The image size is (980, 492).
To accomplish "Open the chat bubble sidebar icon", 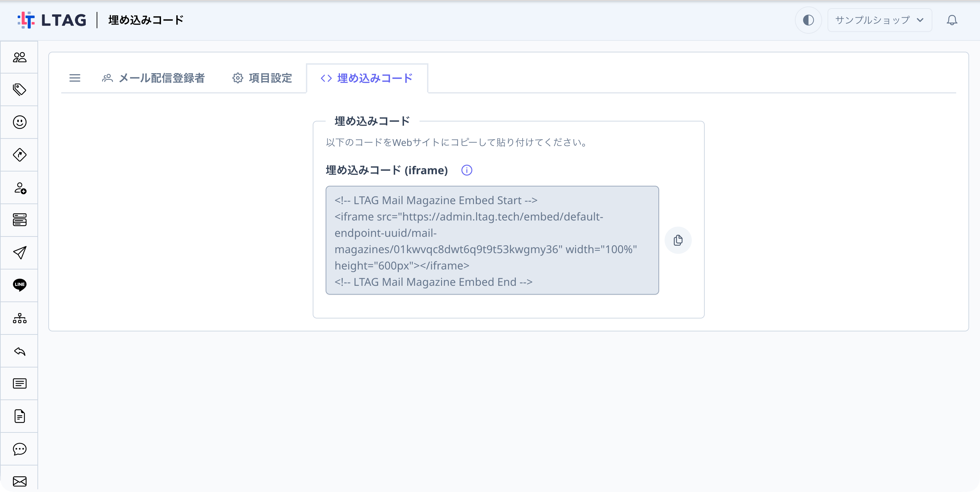I will pos(19,449).
